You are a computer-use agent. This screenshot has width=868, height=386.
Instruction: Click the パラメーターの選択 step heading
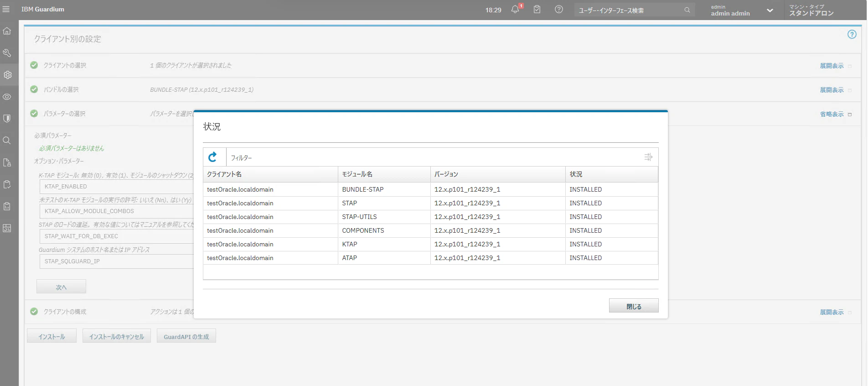coord(64,114)
